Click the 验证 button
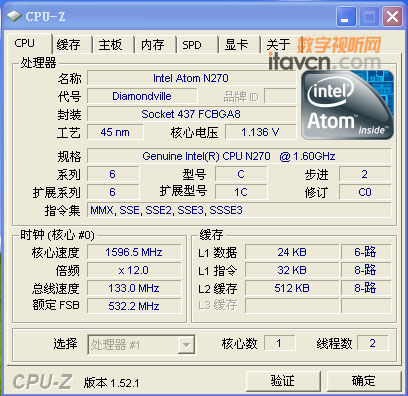The width and height of the screenshot is (408, 396). (283, 381)
